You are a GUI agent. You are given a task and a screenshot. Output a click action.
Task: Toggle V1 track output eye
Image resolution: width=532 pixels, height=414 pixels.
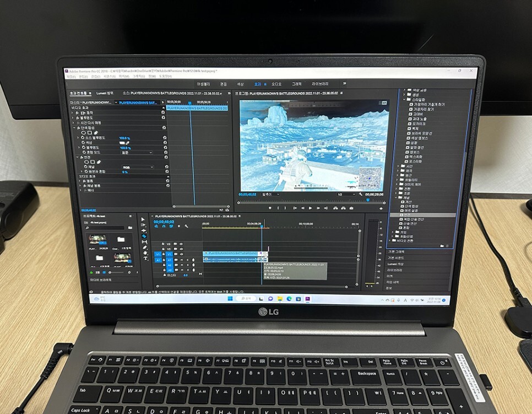[182, 254]
